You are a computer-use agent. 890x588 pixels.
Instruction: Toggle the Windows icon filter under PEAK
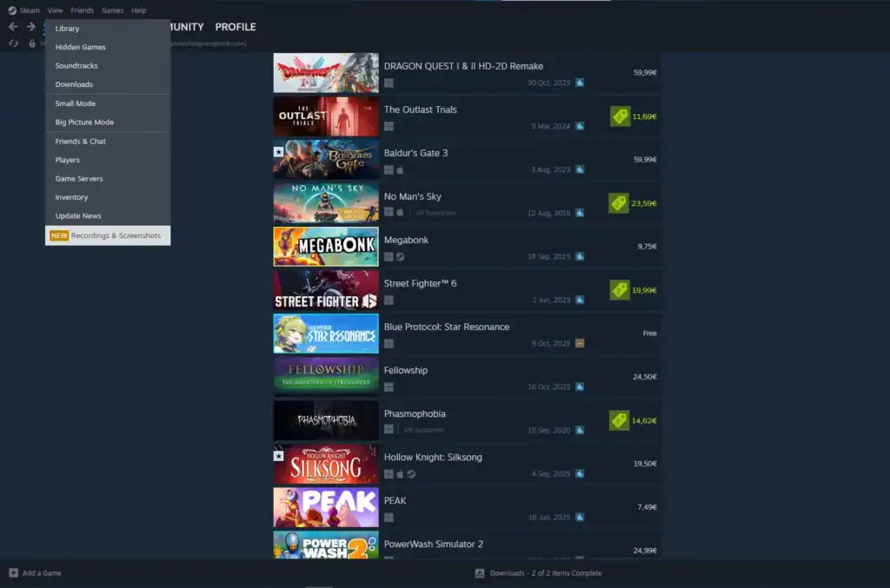point(389,519)
